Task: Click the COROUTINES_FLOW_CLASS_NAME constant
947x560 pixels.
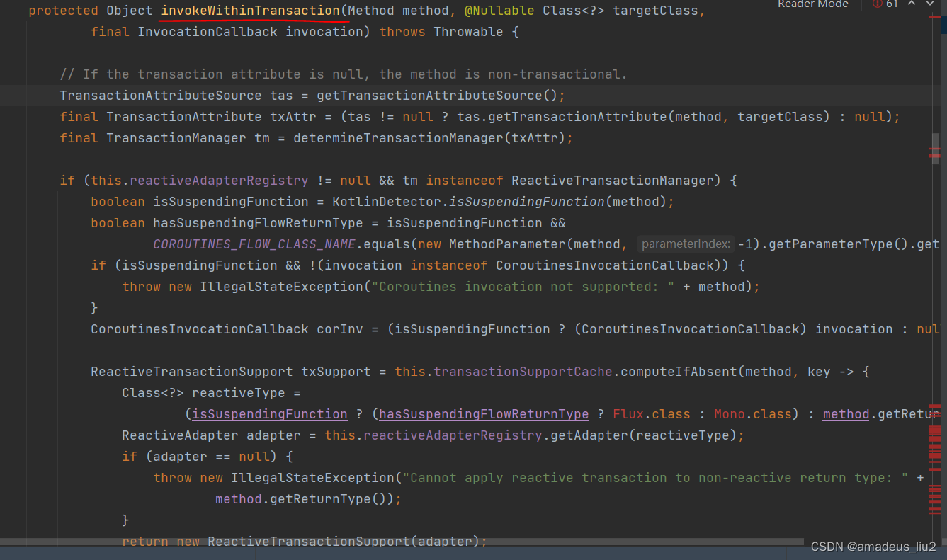Action: 254,244
